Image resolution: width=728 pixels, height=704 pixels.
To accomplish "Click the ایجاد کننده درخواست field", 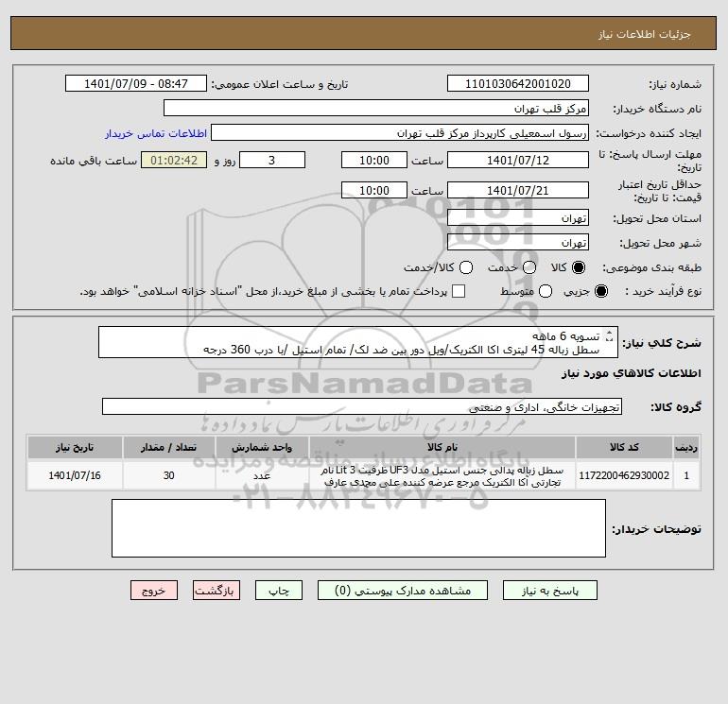I will (400, 133).
